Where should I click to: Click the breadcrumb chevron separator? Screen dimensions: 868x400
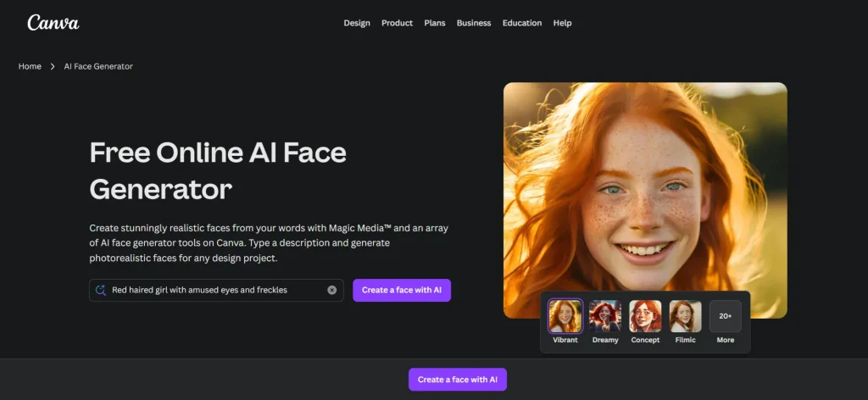(53, 66)
